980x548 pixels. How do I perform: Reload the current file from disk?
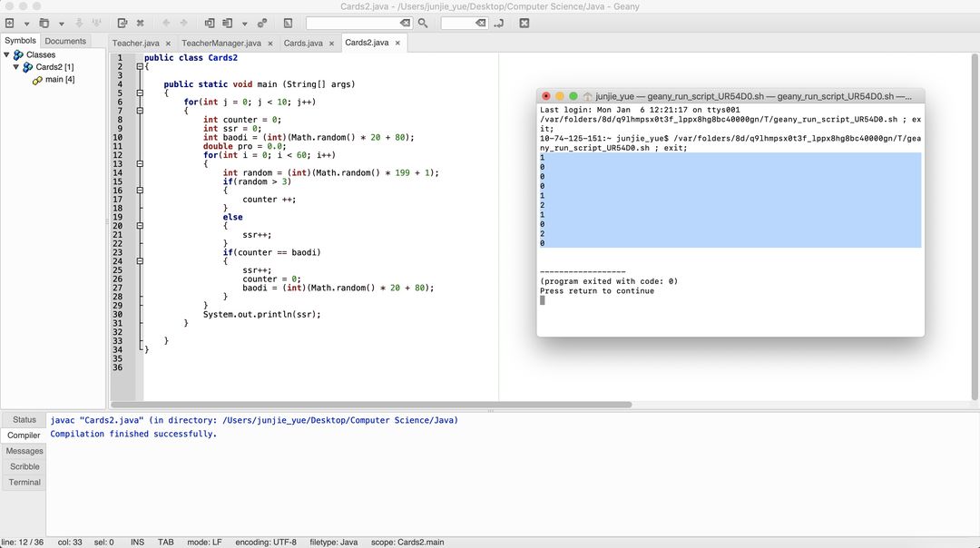(x=122, y=23)
